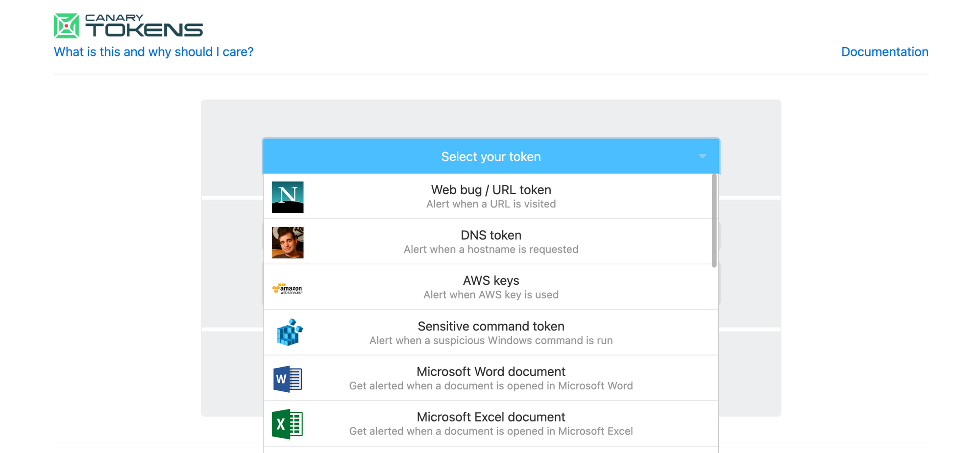Click 'Get alerted when a document is opened in Microsoft Excel'

491,431
